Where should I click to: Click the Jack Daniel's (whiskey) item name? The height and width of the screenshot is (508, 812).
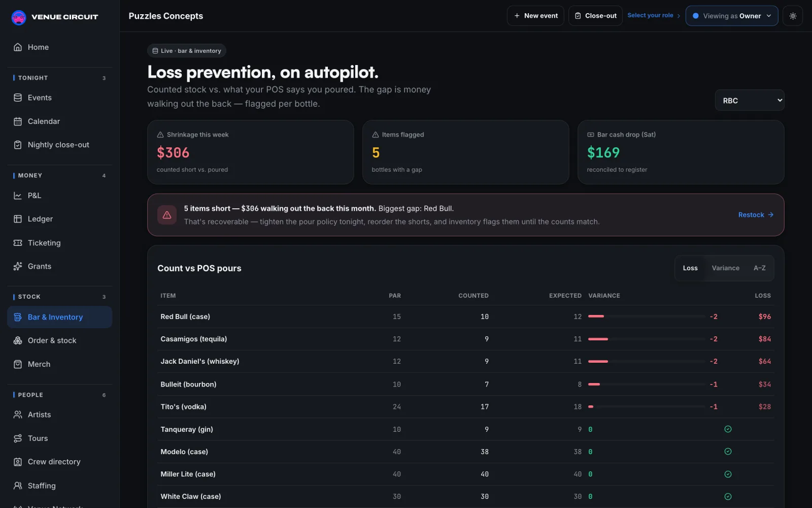point(200,361)
